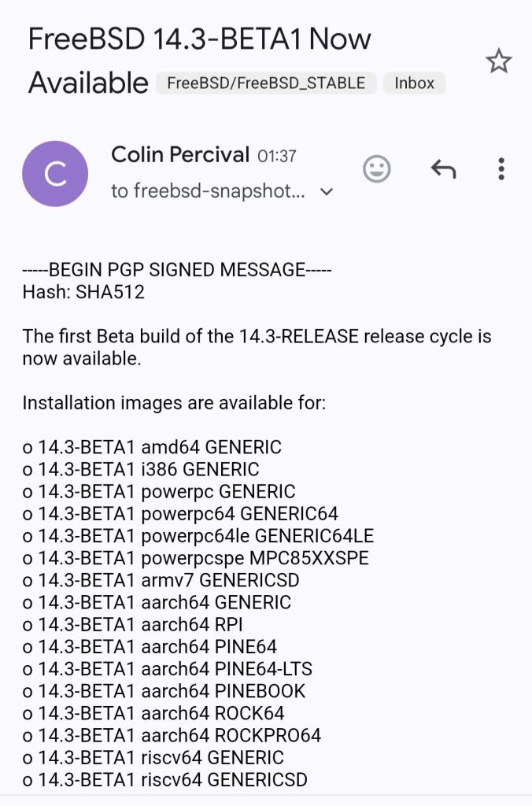Open the FreeBSD/FreeBSD_STABLE label chip
Screen dimensions: 532x806
coord(266,83)
